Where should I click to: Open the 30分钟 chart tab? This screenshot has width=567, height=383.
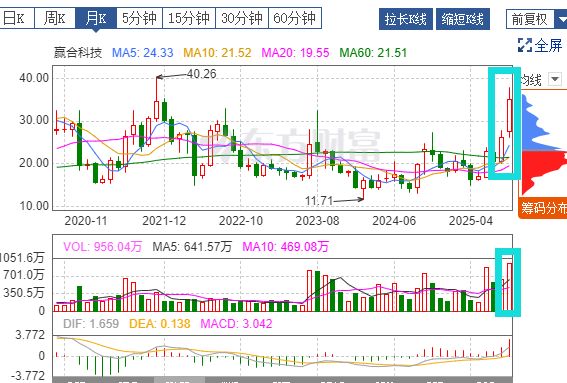coord(242,18)
